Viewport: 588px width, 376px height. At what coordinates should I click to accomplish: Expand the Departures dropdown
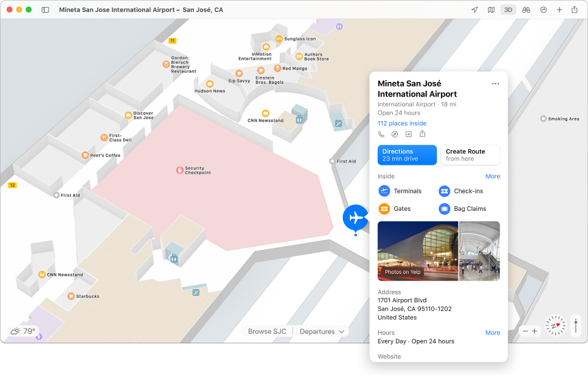[321, 331]
